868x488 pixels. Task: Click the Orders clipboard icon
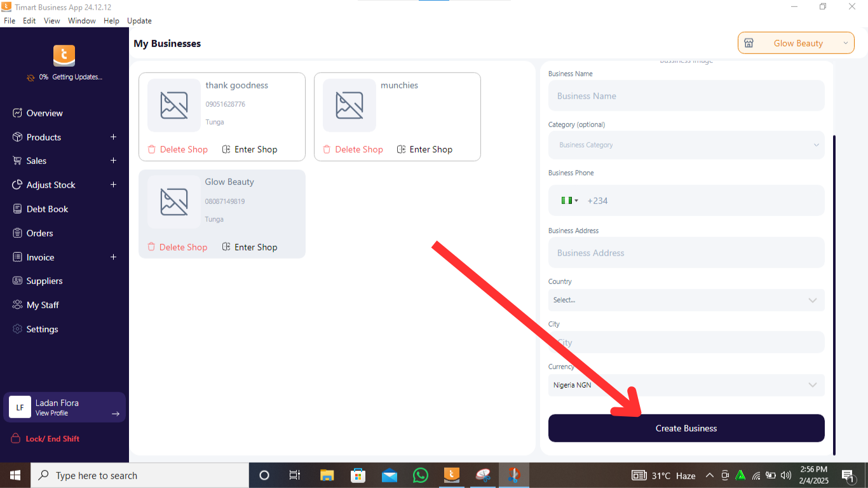[x=18, y=233]
